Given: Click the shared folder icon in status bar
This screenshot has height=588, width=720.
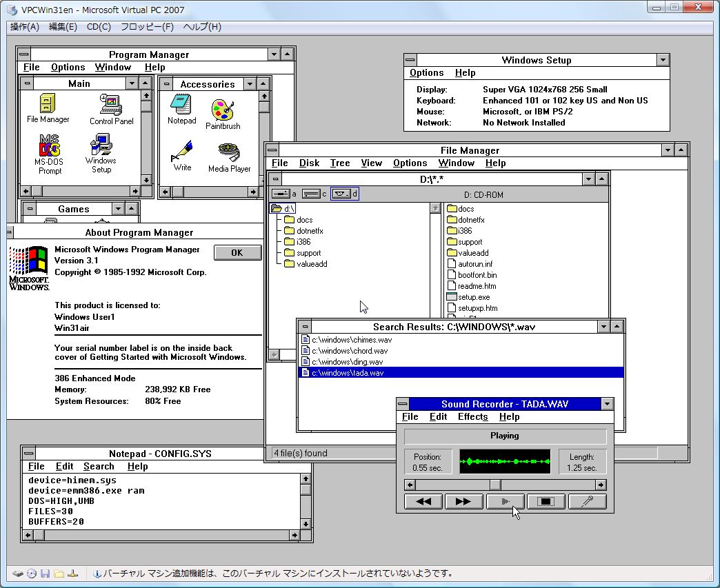Looking at the screenshot, I should pos(59,574).
